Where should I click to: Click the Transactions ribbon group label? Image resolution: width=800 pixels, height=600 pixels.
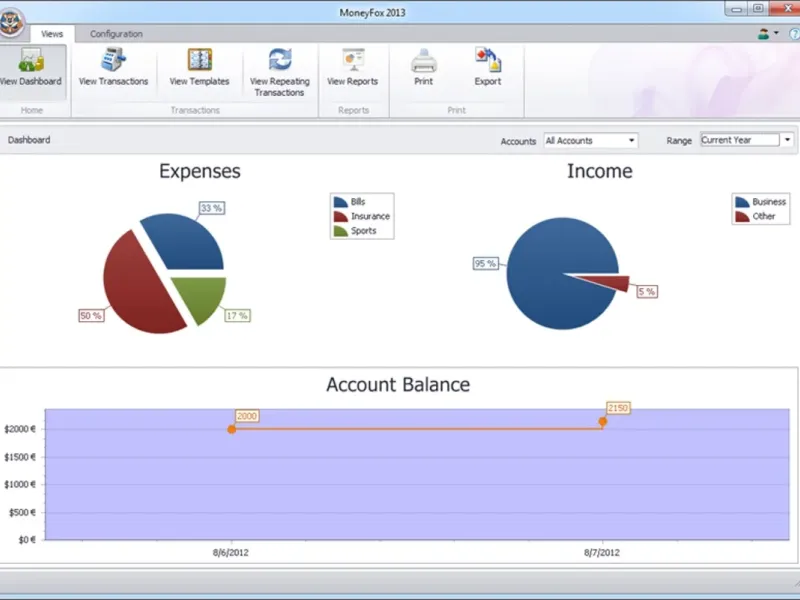[195, 110]
